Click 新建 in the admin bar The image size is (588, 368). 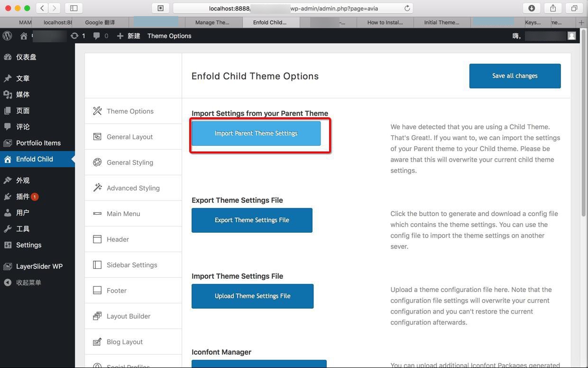tap(128, 36)
